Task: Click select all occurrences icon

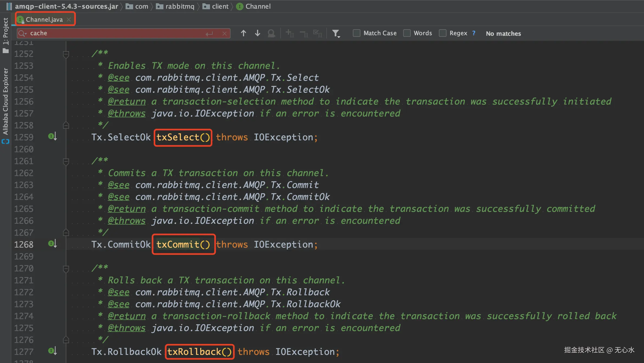Action: point(317,33)
